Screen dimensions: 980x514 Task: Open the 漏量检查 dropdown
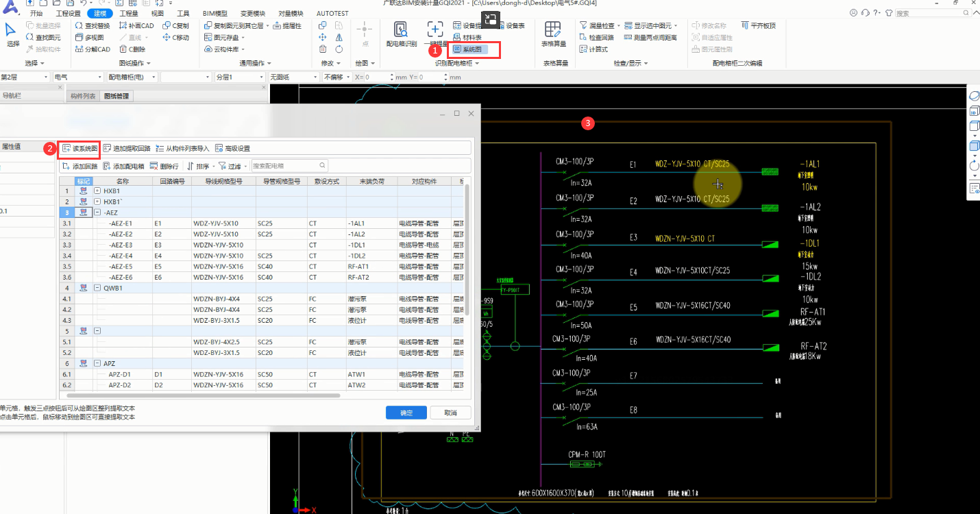coord(600,25)
